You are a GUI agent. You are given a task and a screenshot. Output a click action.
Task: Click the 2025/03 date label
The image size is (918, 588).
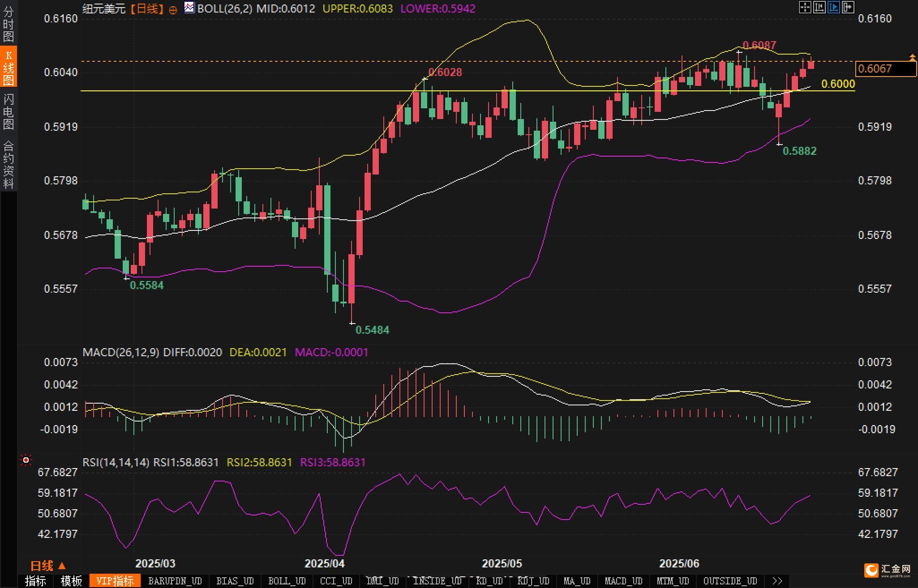(x=155, y=563)
